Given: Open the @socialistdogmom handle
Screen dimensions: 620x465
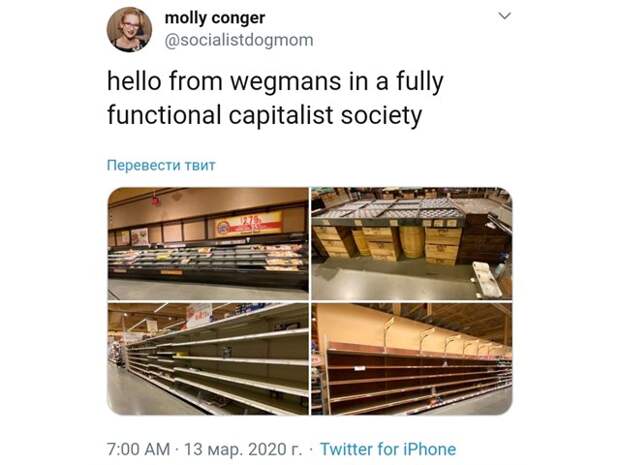Looking at the screenshot, I should point(239,40).
